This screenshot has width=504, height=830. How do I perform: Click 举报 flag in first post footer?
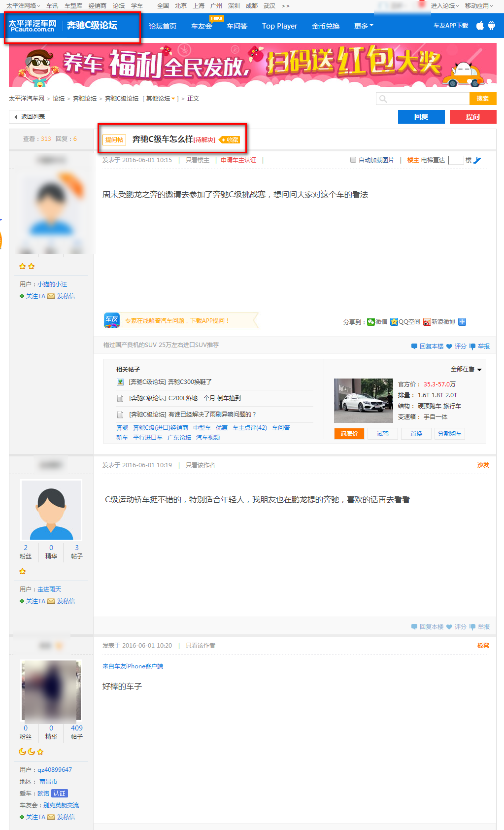[x=479, y=346]
